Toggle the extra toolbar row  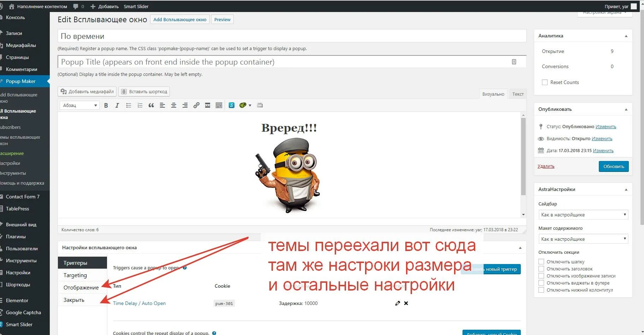coord(219,105)
